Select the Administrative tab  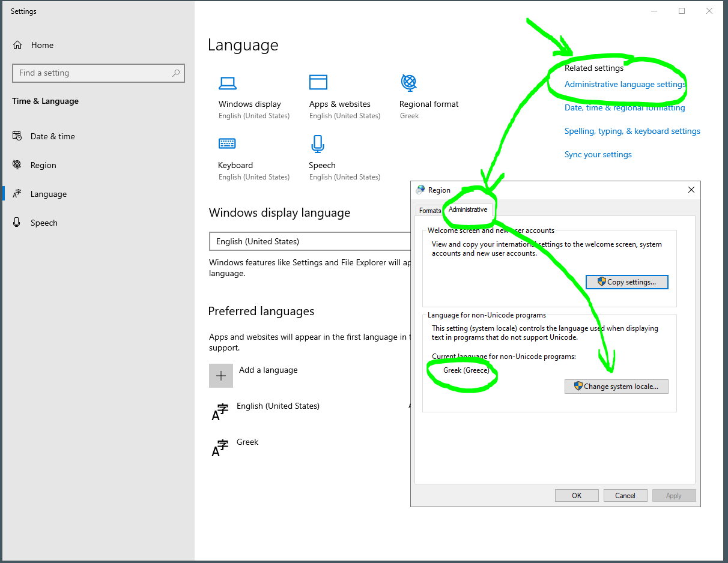(468, 209)
